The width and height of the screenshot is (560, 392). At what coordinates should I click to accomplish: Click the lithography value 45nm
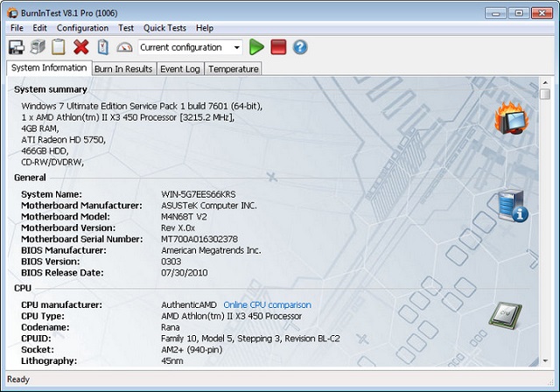point(172,361)
